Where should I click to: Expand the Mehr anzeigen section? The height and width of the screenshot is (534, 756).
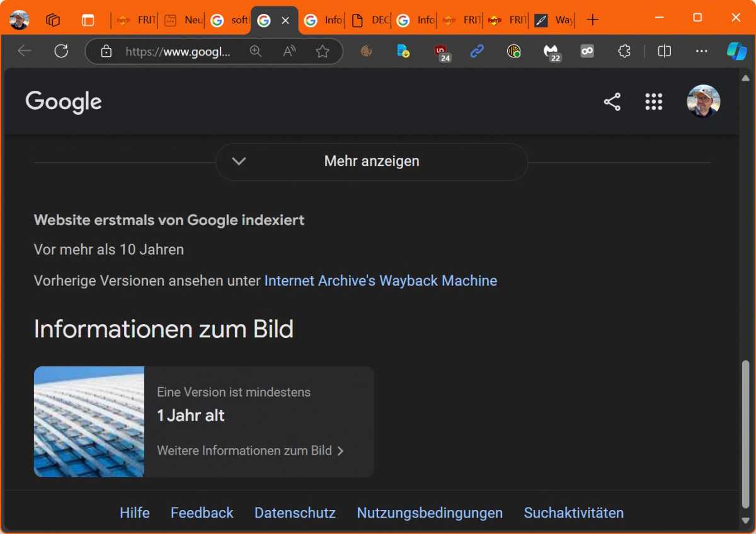pyautogui.click(x=372, y=161)
